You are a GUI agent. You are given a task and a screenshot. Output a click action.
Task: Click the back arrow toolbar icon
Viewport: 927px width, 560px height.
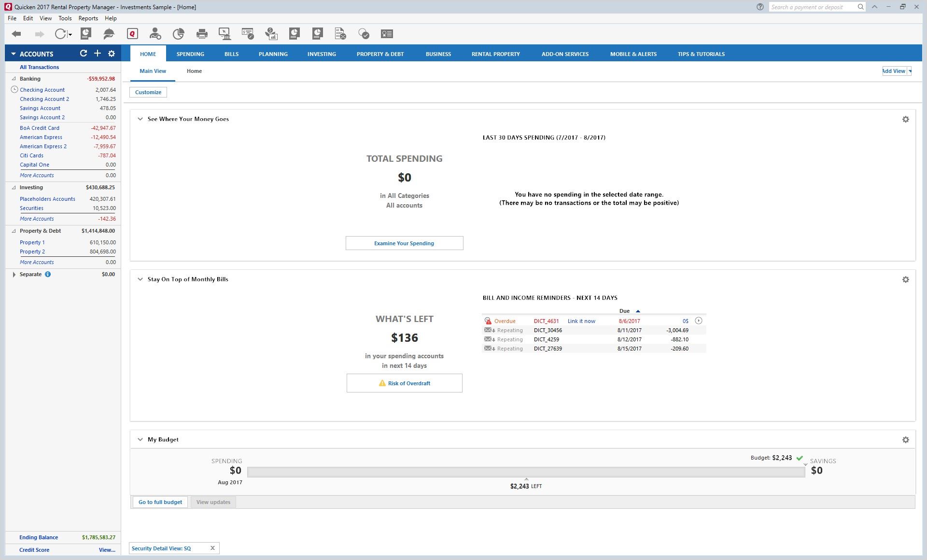16,34
